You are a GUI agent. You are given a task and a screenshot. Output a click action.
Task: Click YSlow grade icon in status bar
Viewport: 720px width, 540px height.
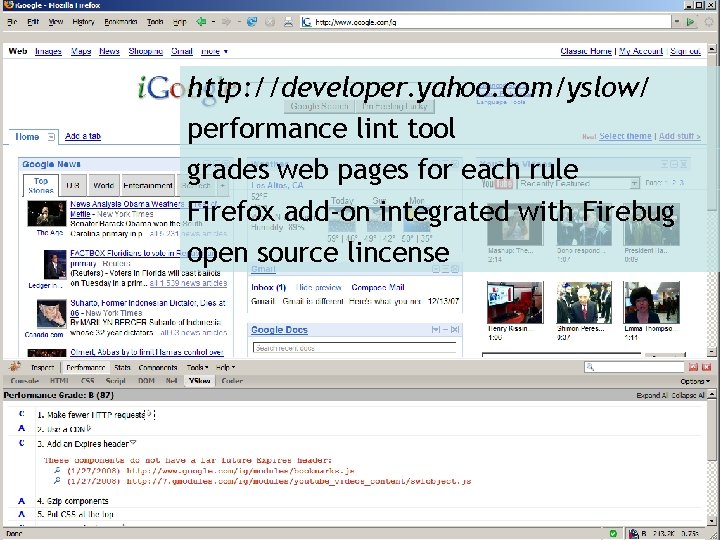(634, 534)
